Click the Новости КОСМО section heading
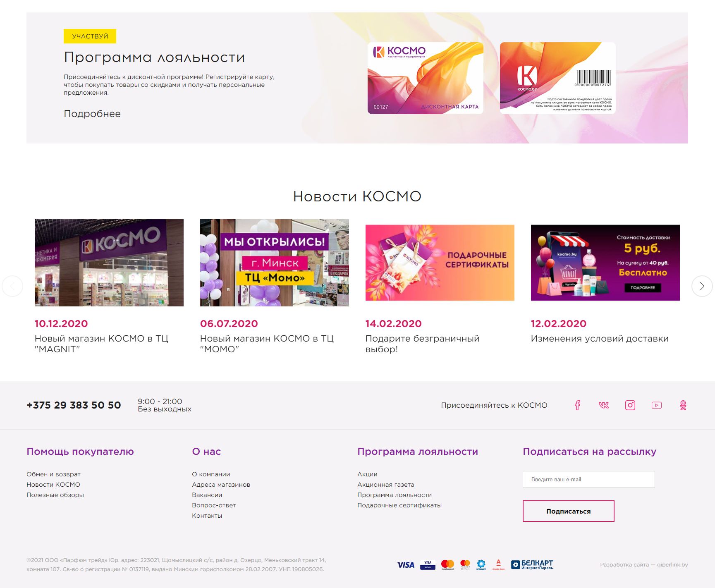The height and width of the screenshot is (588, 715). 357,196
